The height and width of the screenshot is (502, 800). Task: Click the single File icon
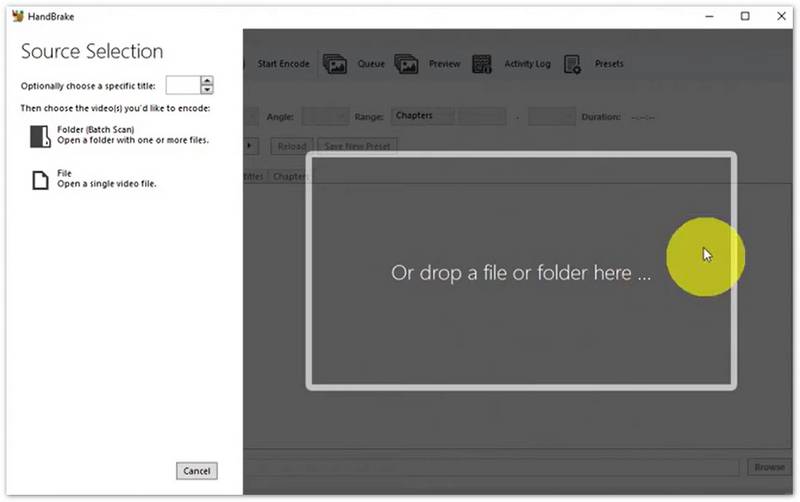tap(40, 180)
